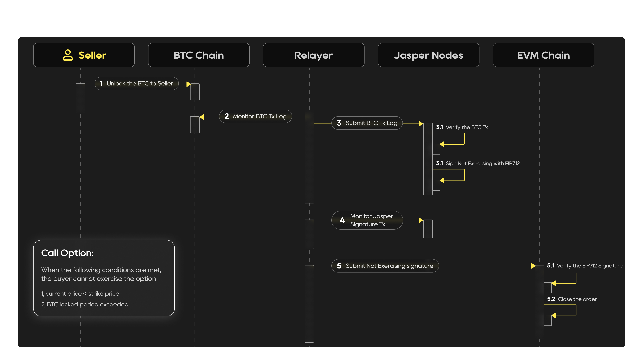Viewport: 644px width, 362px height.
Task: Click the Seller user icon
Action: pyautogui.click(x=68, y=55)
